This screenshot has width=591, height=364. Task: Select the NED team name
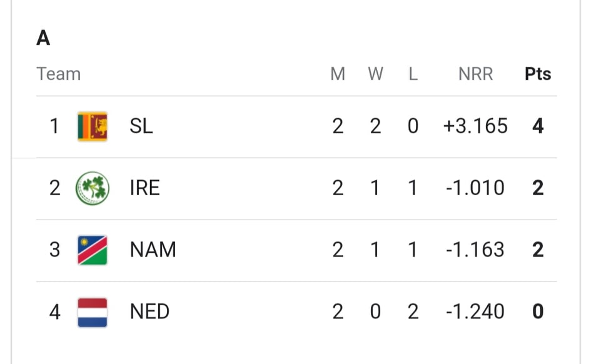(x=149, y=311)
